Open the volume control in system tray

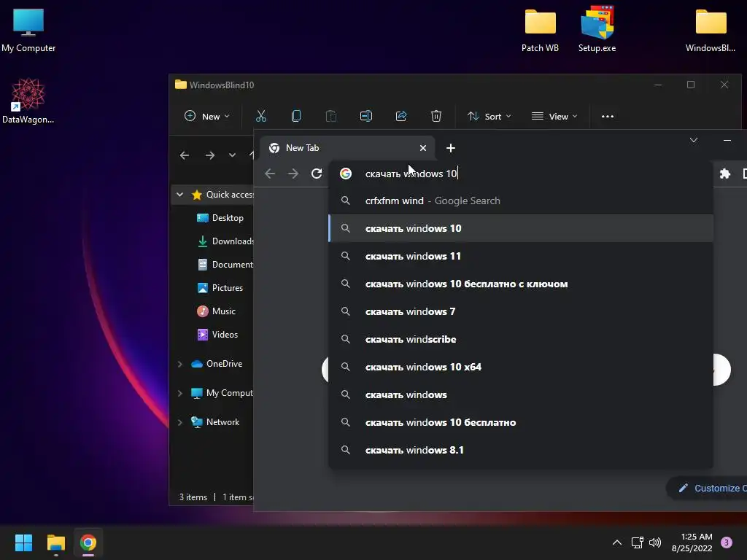click(656, 542)
